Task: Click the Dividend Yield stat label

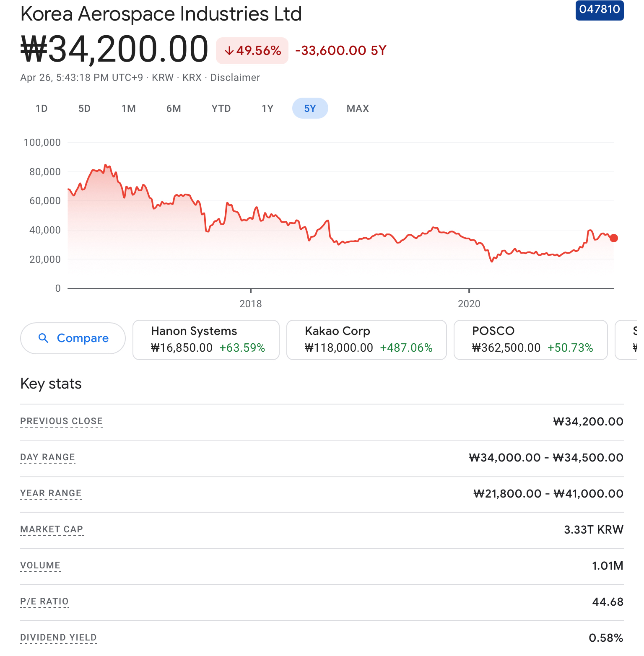Action: point(58,638)
